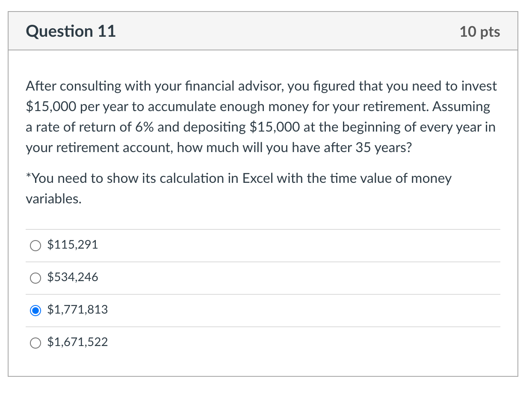Click the $1,671,522 answer label text
532x399 pixels.
click(77, 342)
